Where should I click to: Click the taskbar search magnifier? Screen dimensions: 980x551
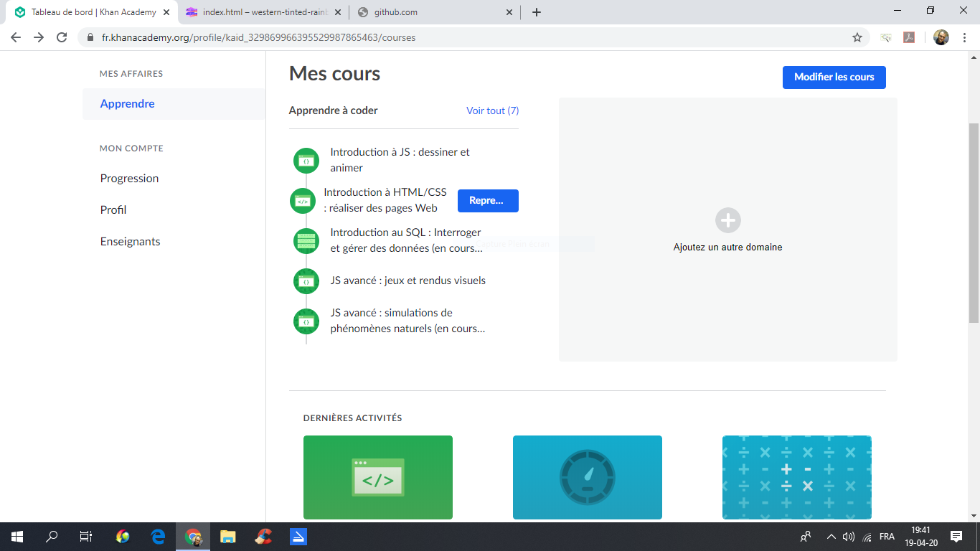point(52,537)
